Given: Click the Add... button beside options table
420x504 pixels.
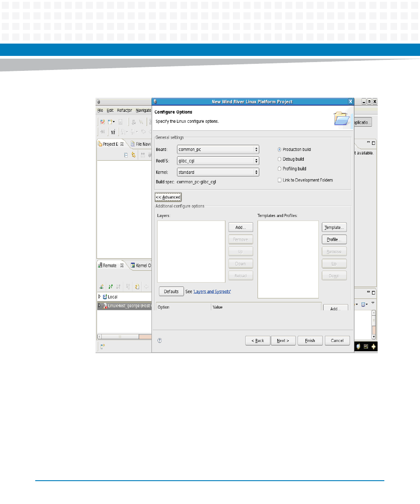Looking at the screenshot, I should [x=335, y=308].
